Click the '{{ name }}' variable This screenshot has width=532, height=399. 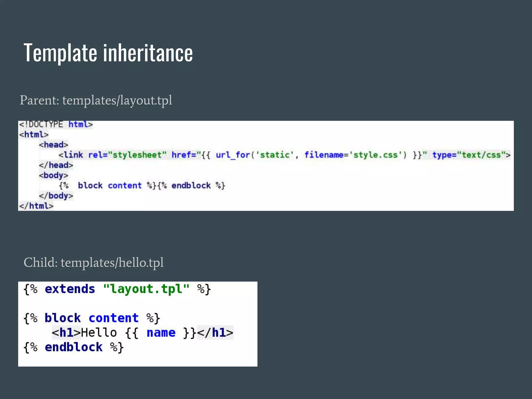tap(161, 333)
